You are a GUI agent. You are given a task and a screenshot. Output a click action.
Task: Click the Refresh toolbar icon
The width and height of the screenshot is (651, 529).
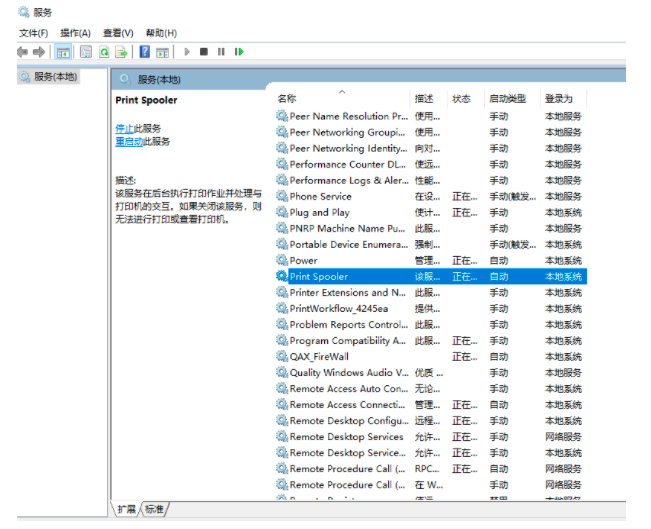pyautogui.click(x=103, y=51)
